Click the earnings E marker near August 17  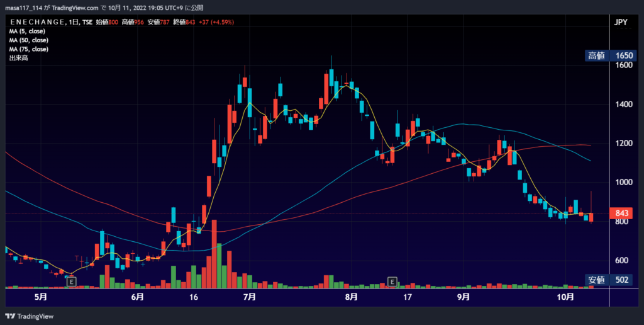point(392,282)
